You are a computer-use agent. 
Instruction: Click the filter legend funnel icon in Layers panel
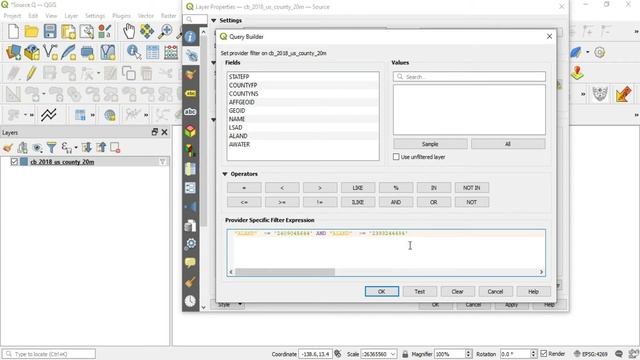51,147
